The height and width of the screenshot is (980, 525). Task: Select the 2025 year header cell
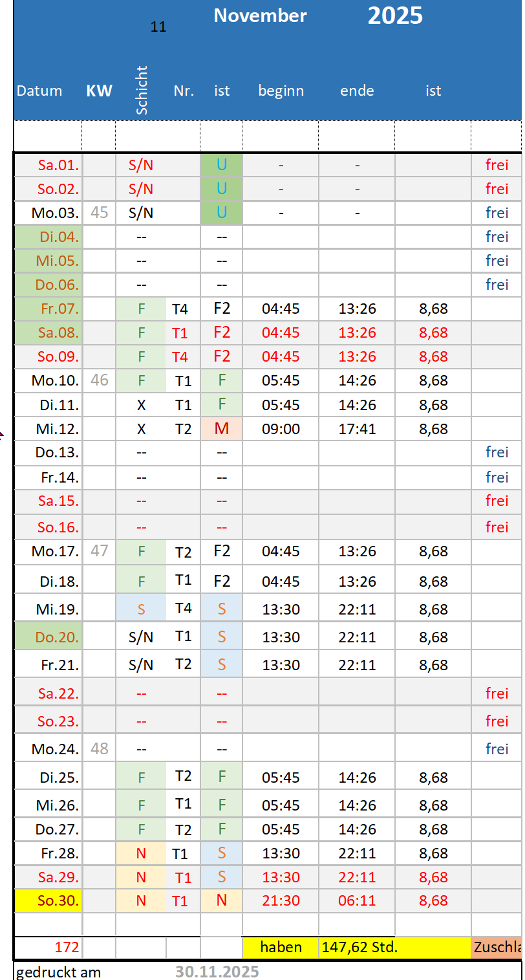coord(395,16)
